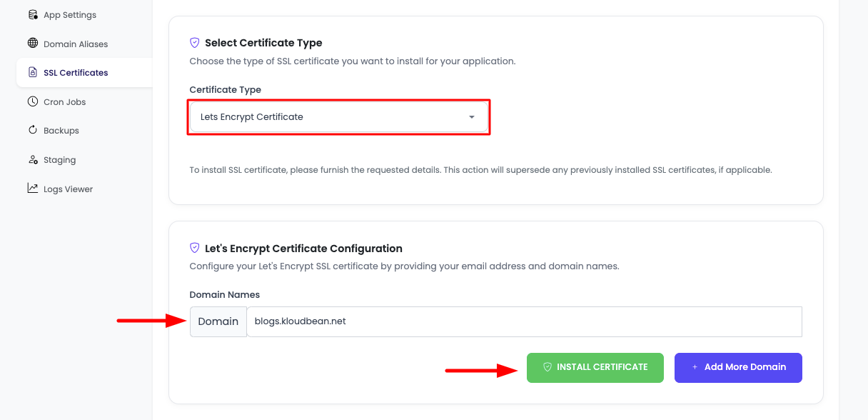This screenshot has width=868, height=420.
Task: Select the Domain Aliases globe icon
Action: click(x=32, y=44)
